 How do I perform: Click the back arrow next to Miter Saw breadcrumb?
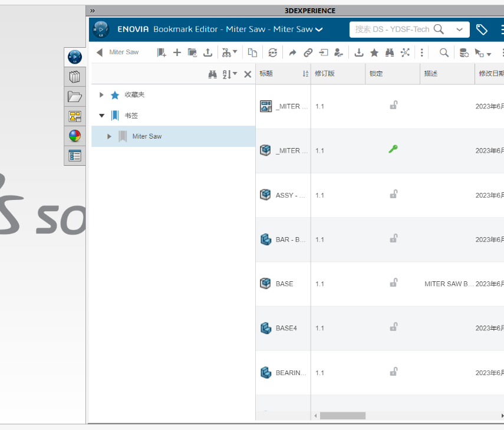99,52
